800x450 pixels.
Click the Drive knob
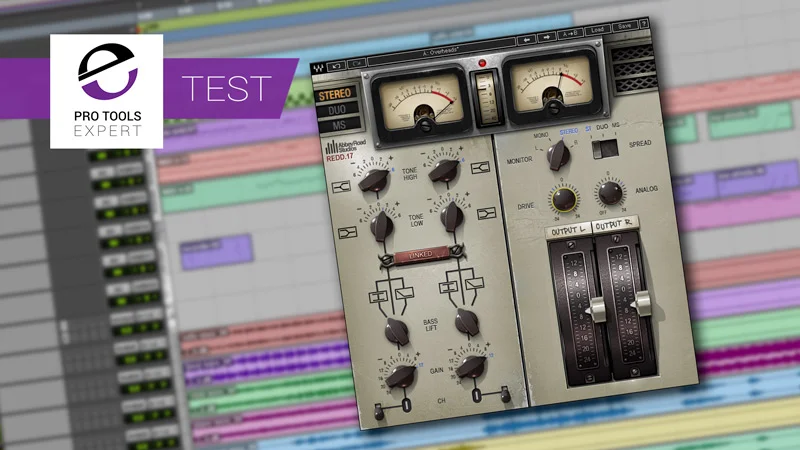pyautogui.click(x=564, y=199)
